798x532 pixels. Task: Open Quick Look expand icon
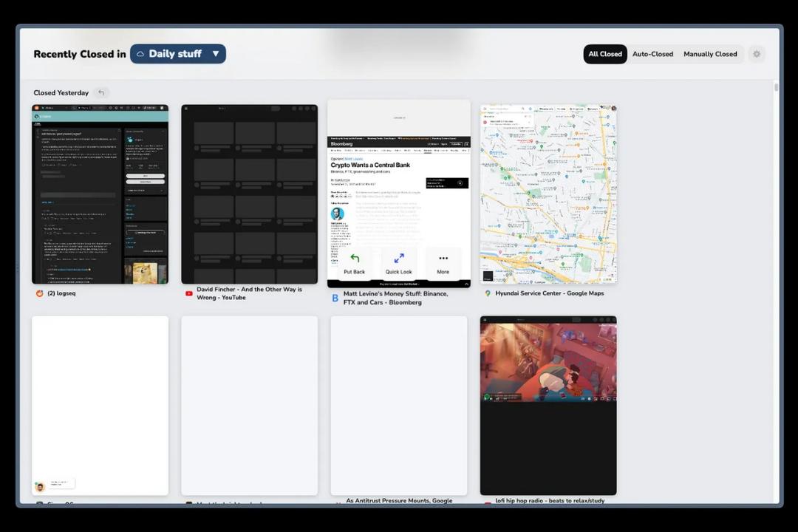point(399,258)
